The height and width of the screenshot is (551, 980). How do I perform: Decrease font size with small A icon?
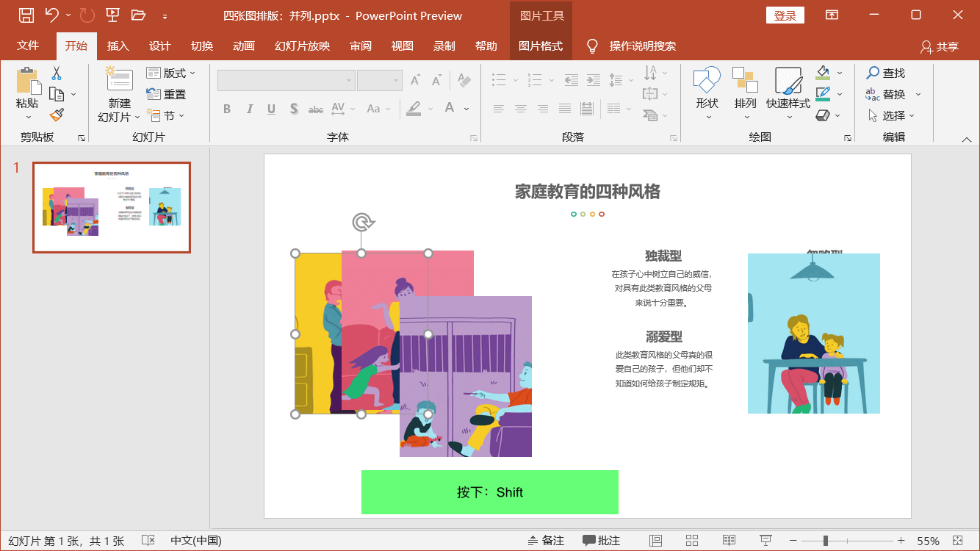pos(437,80)
